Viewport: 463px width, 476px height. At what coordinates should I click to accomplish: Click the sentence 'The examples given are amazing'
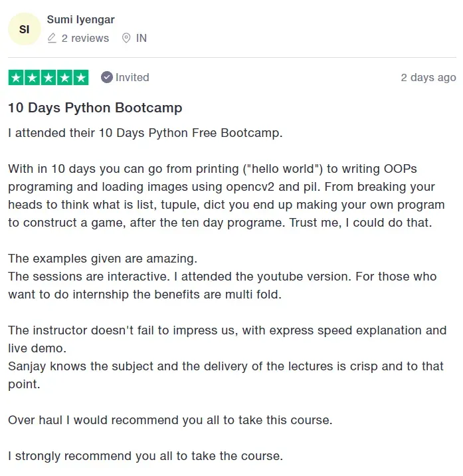[x=102, y=259]
